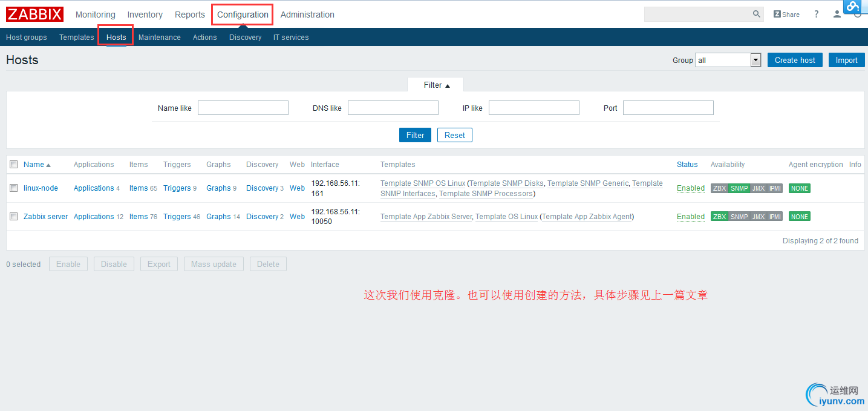Check the Zabbix server host checkbox
The image size is (868, 411).
click(x=14, y=217)
